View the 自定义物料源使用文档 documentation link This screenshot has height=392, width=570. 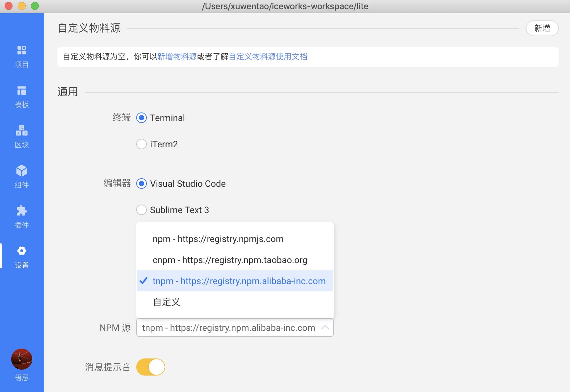(269, 57)
